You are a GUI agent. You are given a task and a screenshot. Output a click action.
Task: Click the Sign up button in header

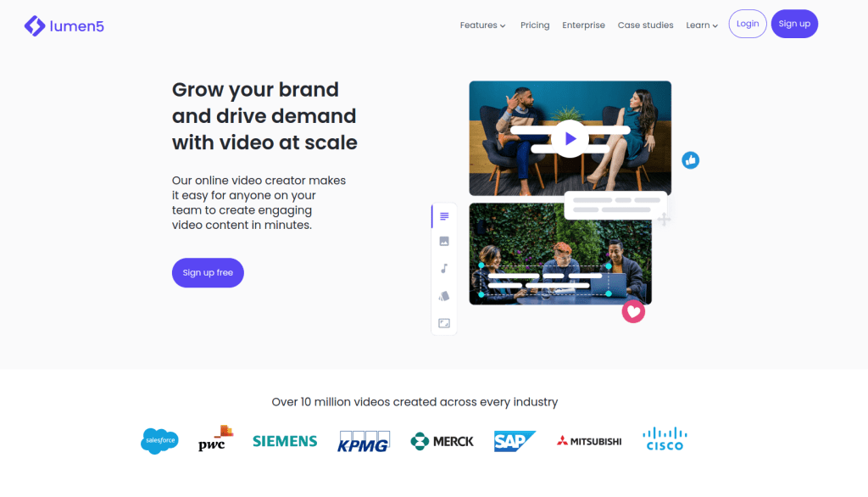pyautogui.click(x=794, y=24)
